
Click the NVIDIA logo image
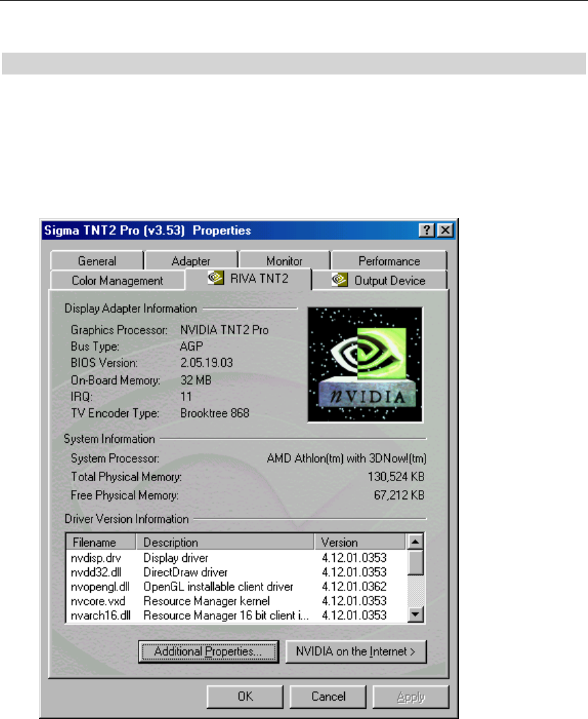(365, 364)
